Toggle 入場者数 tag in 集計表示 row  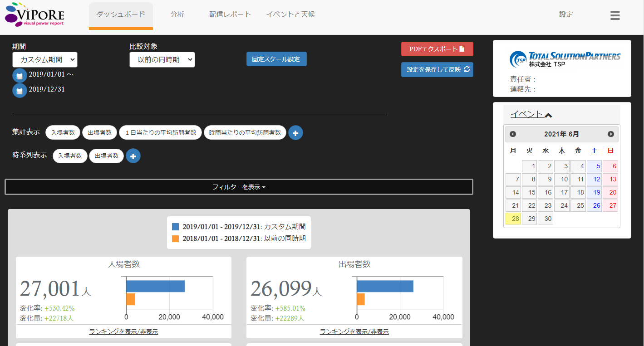[63, 133]
